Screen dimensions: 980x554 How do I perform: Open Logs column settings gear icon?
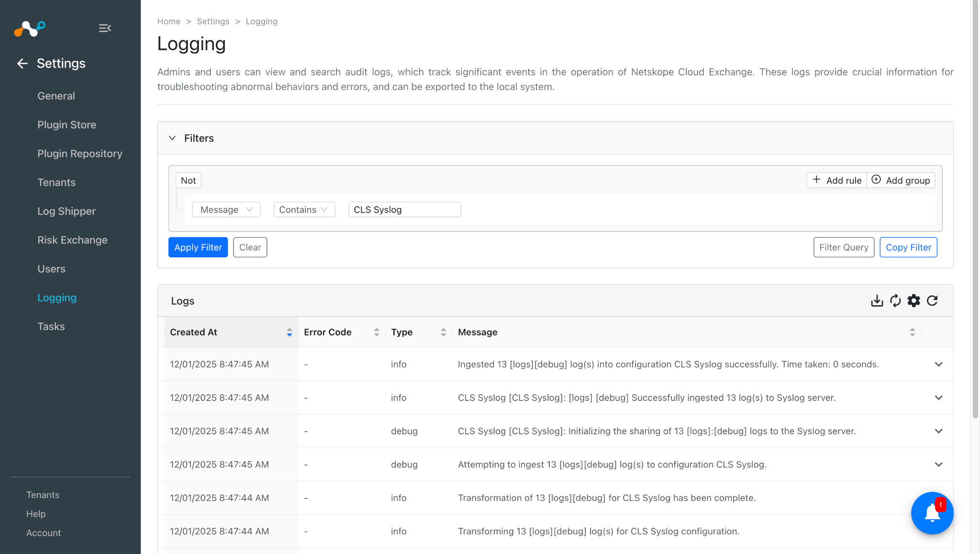pyautogui.click(x=914, y=300)
